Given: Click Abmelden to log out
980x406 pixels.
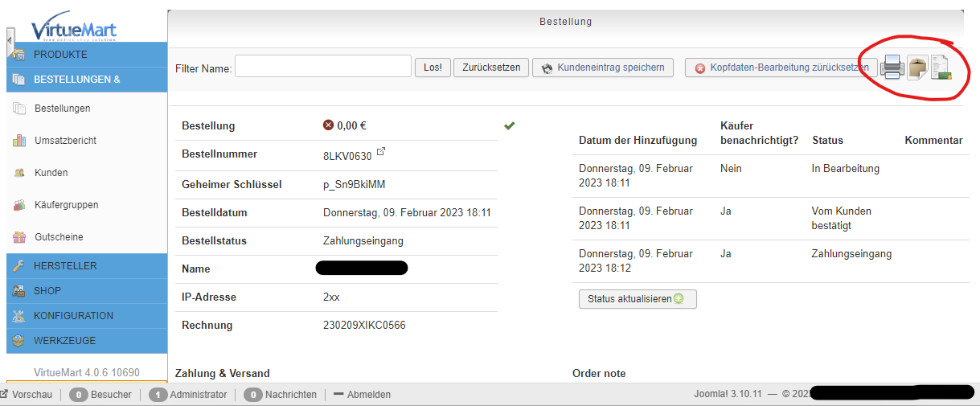Looking at the screenshot, I should (x=368, y=395).
